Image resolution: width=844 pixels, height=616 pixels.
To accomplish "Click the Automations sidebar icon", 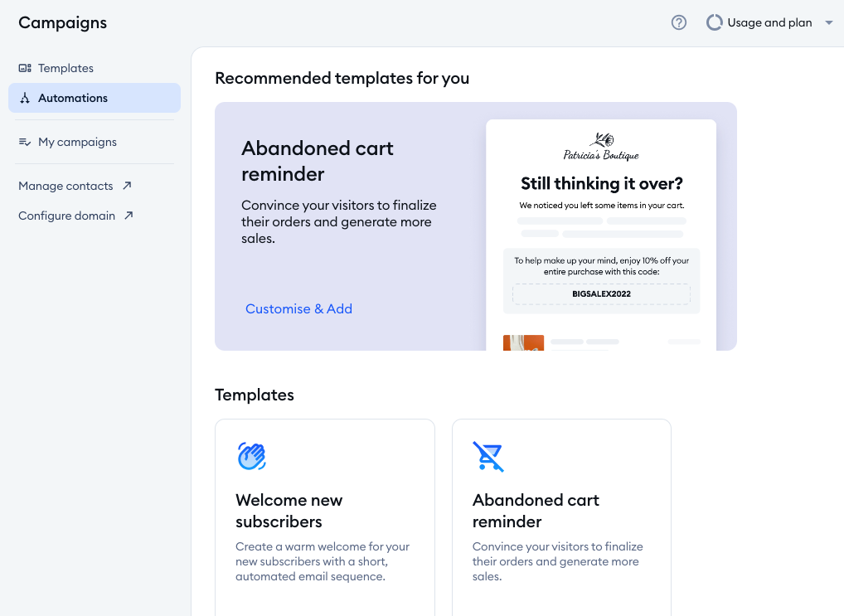I will point(25,98).
